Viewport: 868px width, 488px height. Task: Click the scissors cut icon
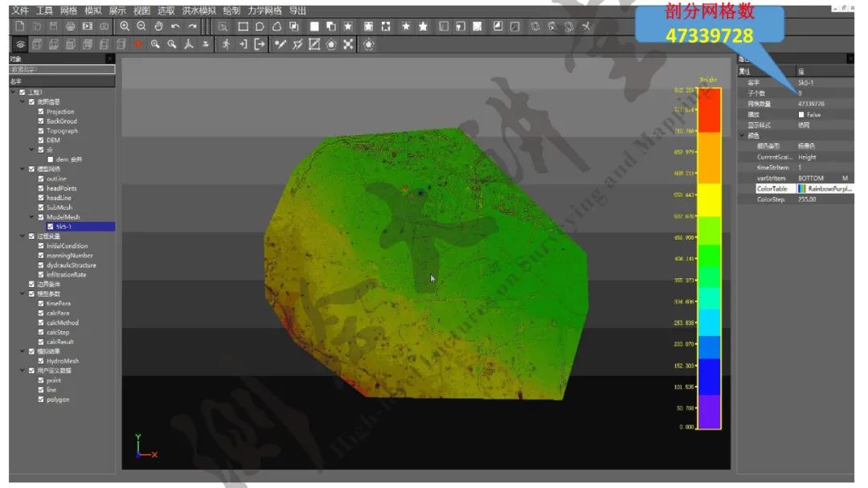tap(587, 27)
